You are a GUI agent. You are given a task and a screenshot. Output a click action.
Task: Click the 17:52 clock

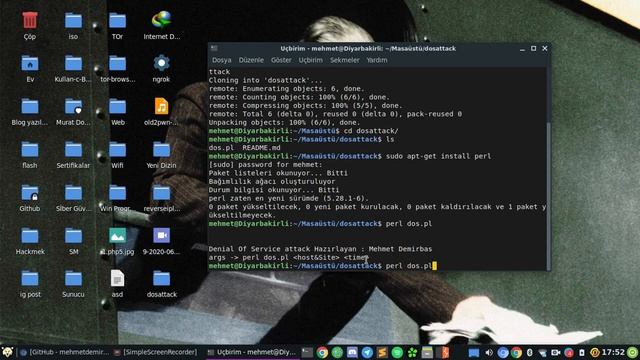[613, 352]
